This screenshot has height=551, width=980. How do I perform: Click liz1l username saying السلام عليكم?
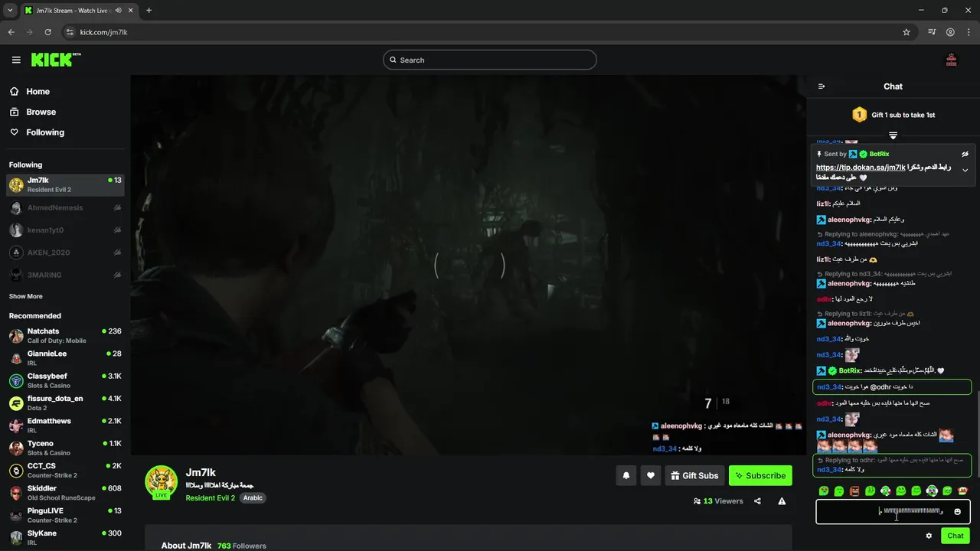click(823, 204)
